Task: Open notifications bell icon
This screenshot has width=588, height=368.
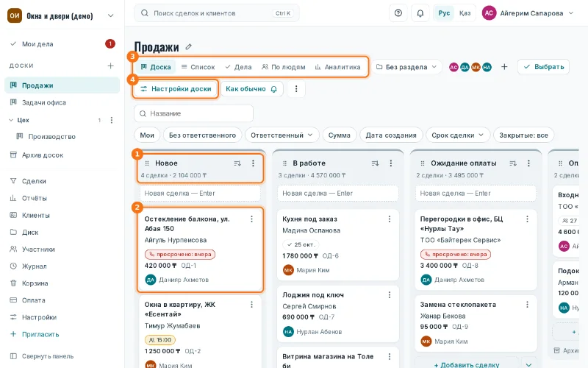Action: (420, 13)
